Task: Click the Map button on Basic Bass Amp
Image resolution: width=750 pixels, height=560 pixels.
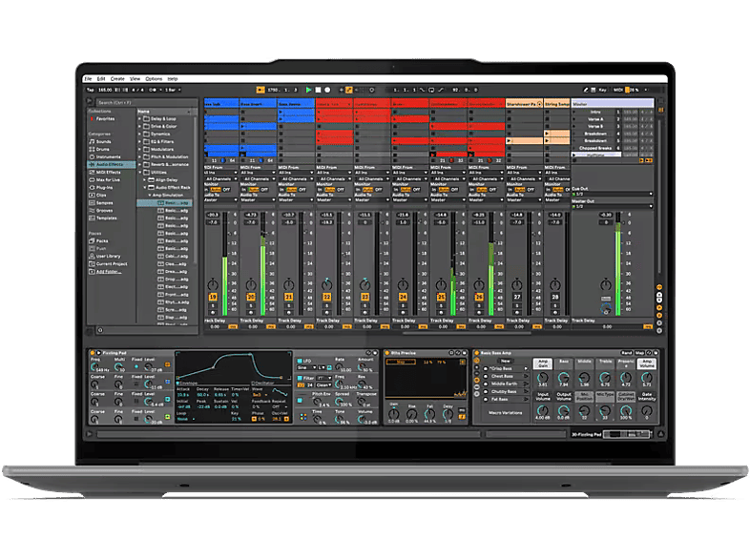Action: [639, 353]
